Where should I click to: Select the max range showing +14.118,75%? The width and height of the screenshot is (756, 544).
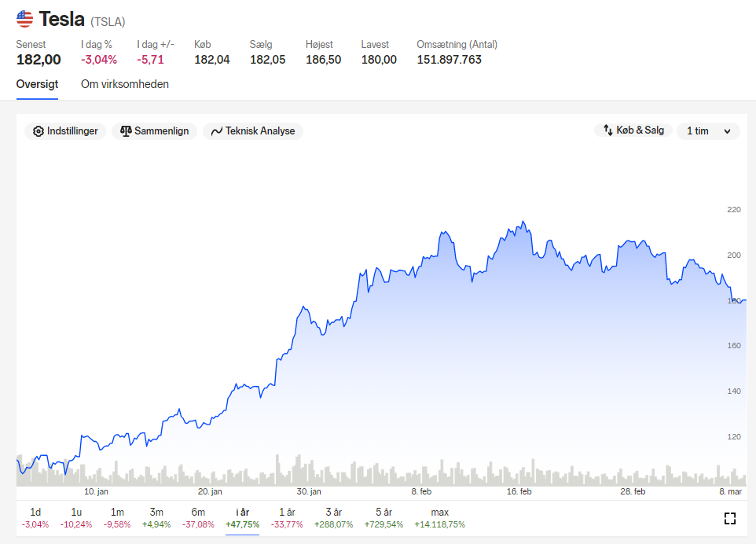440,518
